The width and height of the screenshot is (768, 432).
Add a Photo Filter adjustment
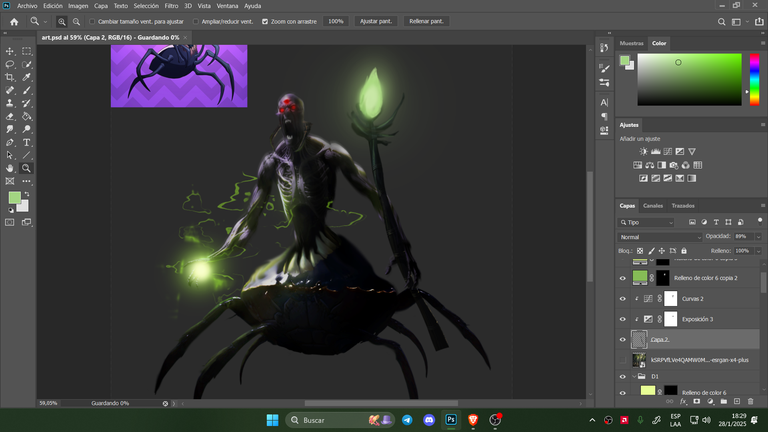point(674,165)
